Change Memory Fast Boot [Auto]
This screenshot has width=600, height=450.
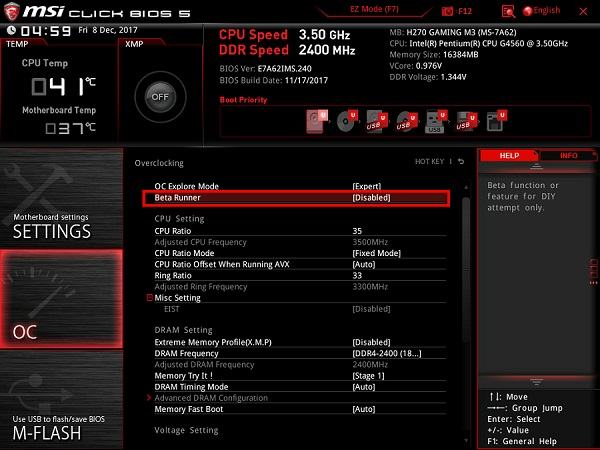[364, 409]
